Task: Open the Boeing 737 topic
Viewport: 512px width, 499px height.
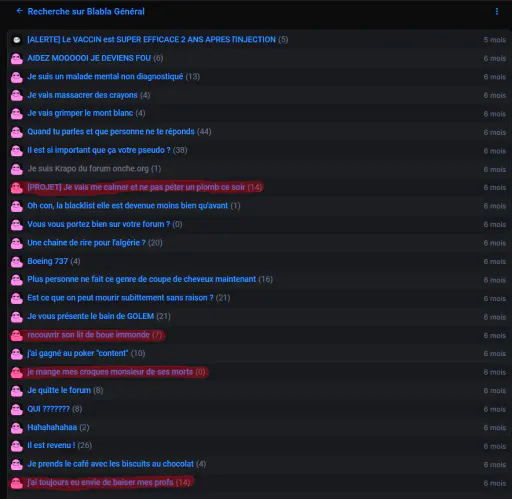Action: (x=48, y=261)
